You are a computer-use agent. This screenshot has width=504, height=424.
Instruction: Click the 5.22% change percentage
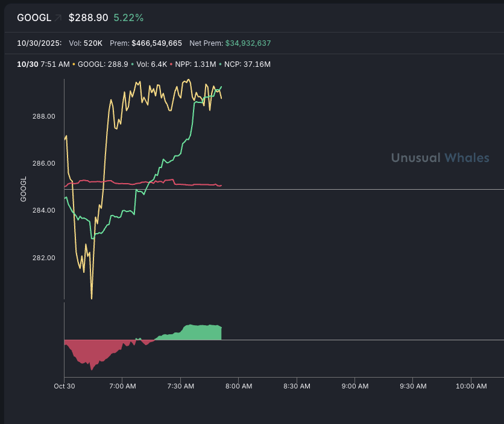tap(128, 18)
